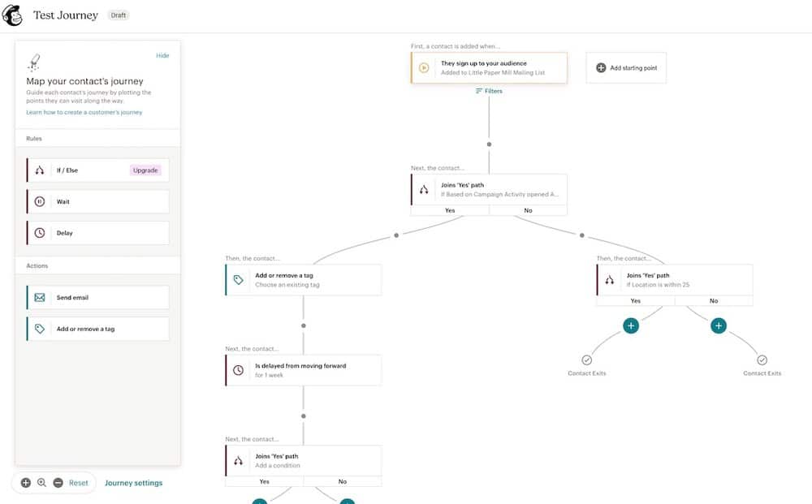Click the Add starting point plus icon

(601, 68)
